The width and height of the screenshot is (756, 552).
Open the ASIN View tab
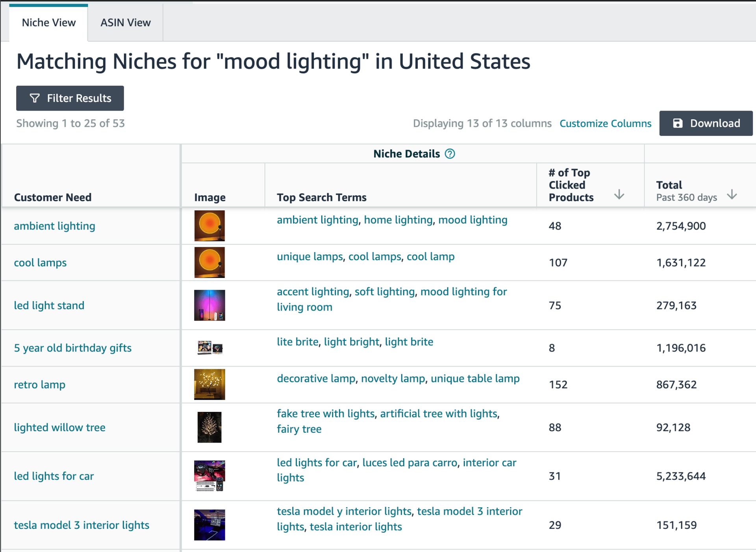(125, 22)
